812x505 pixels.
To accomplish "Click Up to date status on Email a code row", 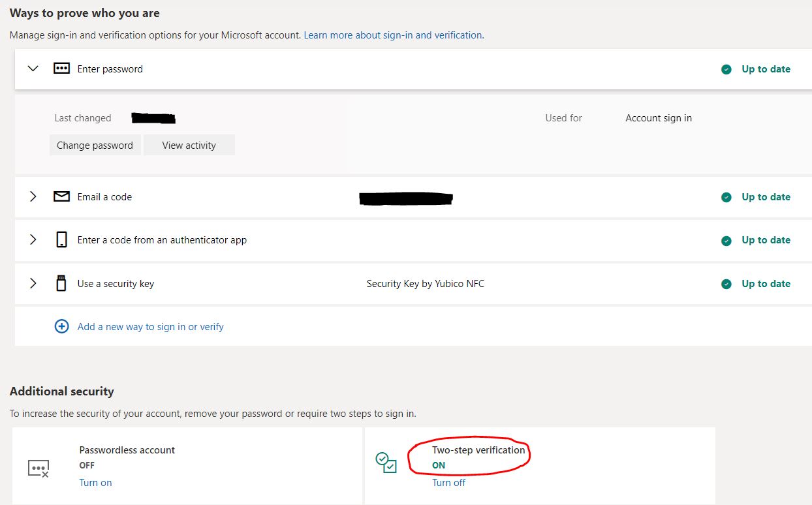I will [766, 197].
